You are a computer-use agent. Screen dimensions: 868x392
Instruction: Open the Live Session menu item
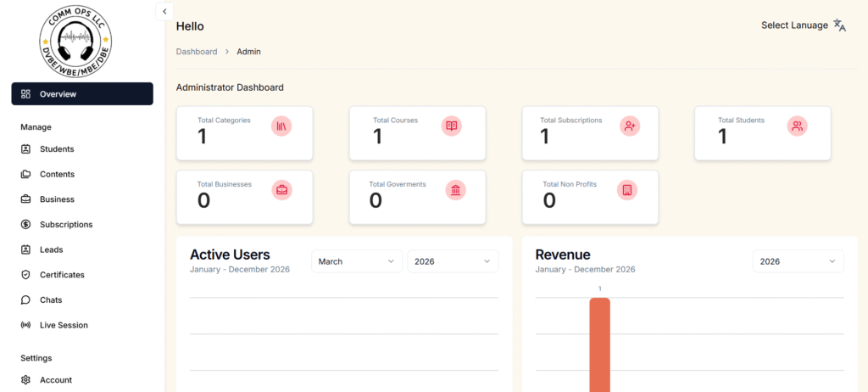pos(63,325)
